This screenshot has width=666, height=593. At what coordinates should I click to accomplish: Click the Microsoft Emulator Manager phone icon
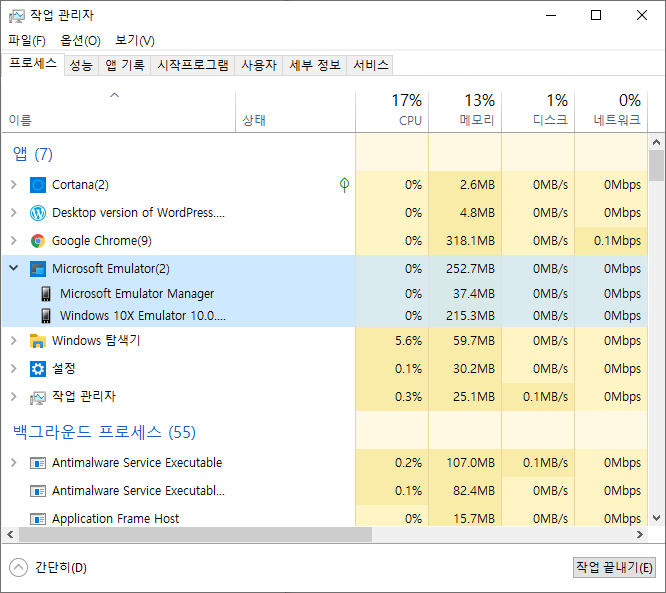pyautogui.click(x=46, y=294)
